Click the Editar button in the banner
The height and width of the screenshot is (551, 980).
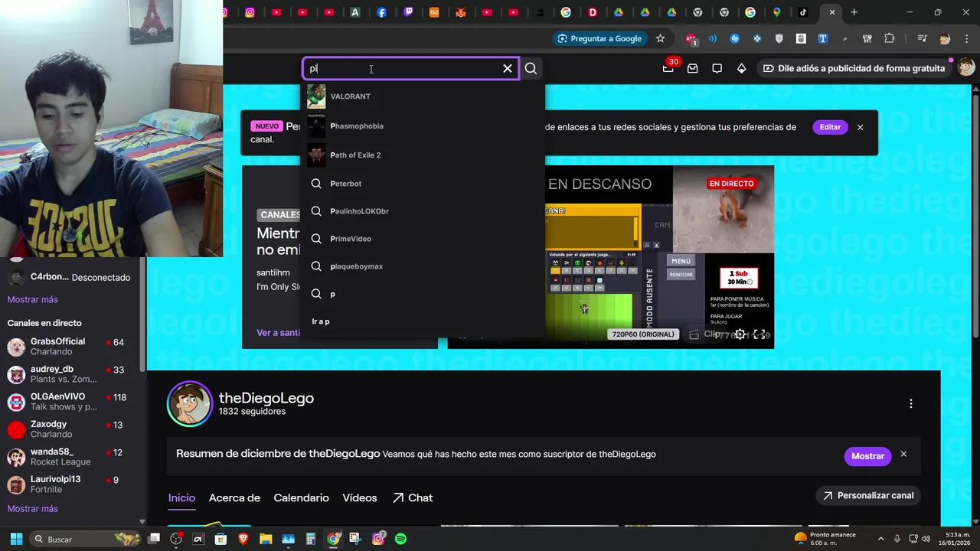pyautogui.click(x=830, y=127)
